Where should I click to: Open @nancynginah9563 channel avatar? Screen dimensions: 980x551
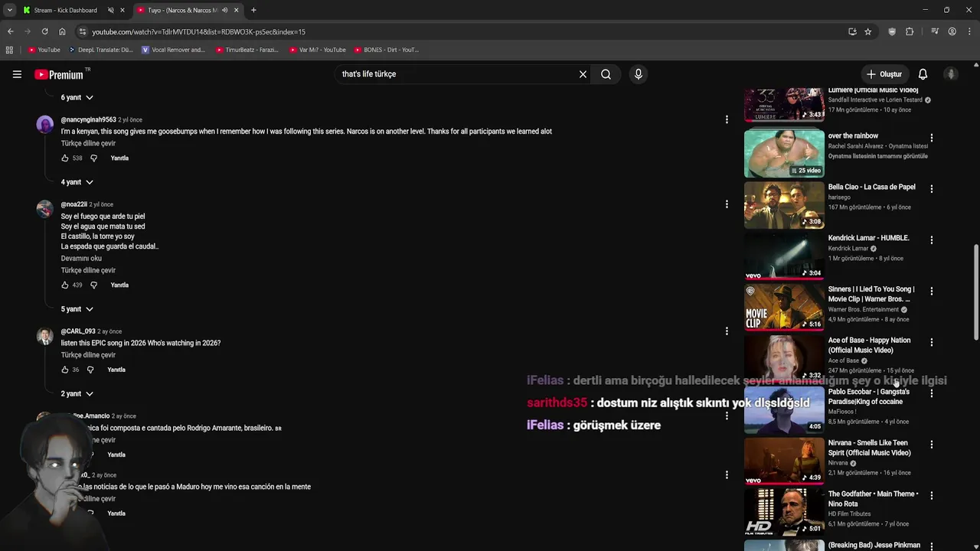(x=45, y=124)
